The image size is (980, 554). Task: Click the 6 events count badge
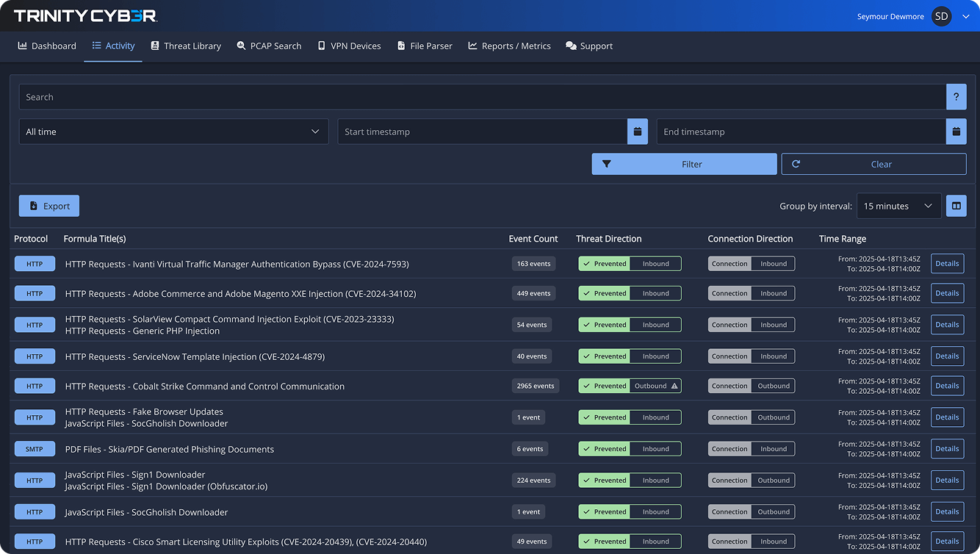pyautogui.click(x=530, y=449)
